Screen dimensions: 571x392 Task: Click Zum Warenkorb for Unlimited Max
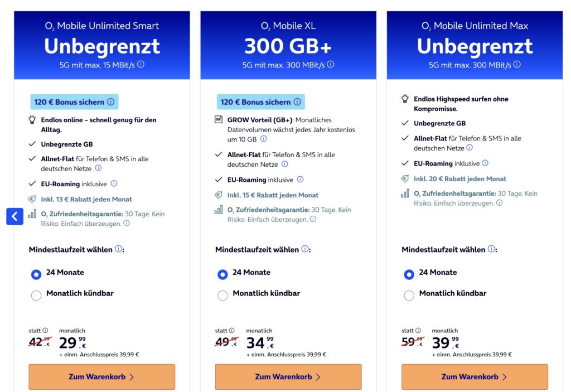pos(475,377)
